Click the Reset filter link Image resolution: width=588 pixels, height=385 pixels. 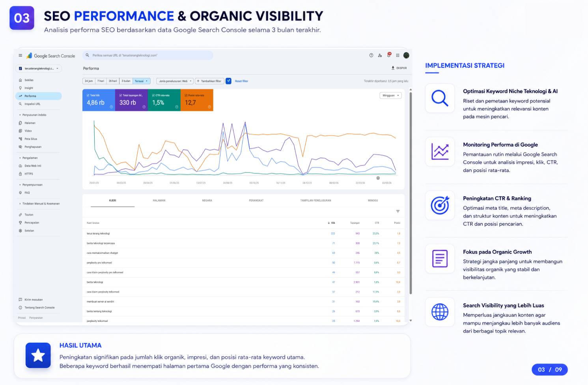coord(242,81)
